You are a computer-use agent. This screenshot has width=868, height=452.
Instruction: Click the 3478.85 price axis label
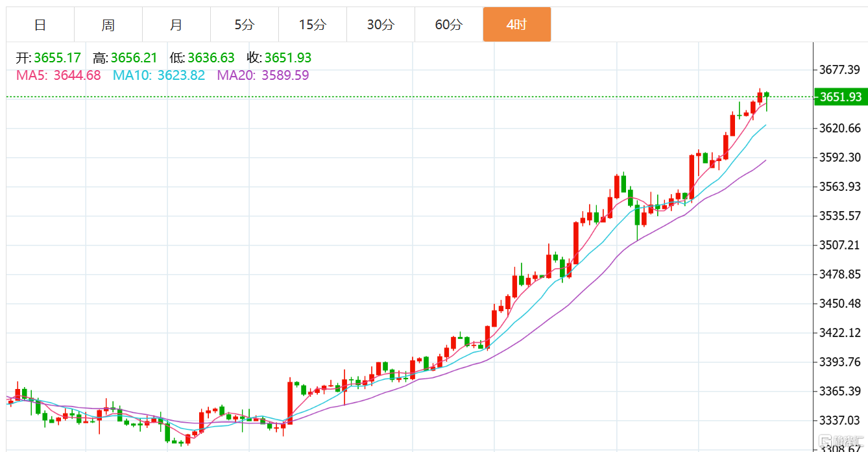(840, 274)
